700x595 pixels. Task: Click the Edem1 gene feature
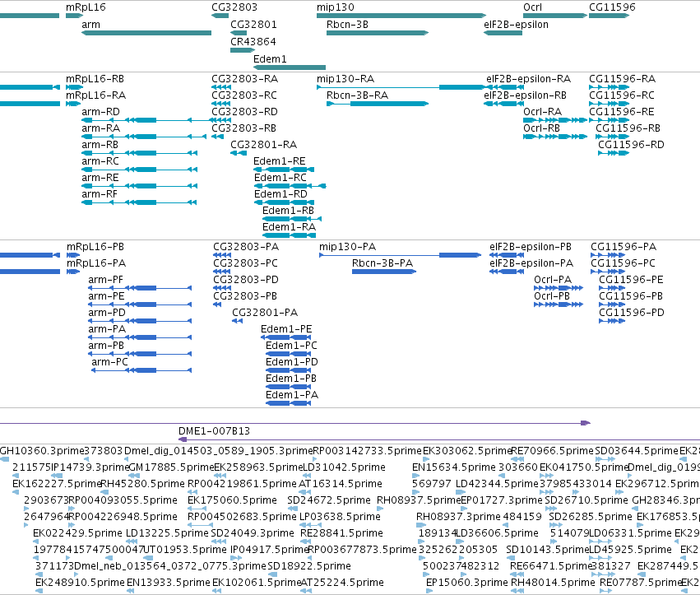pyautogui.click(x=290, y=67)
